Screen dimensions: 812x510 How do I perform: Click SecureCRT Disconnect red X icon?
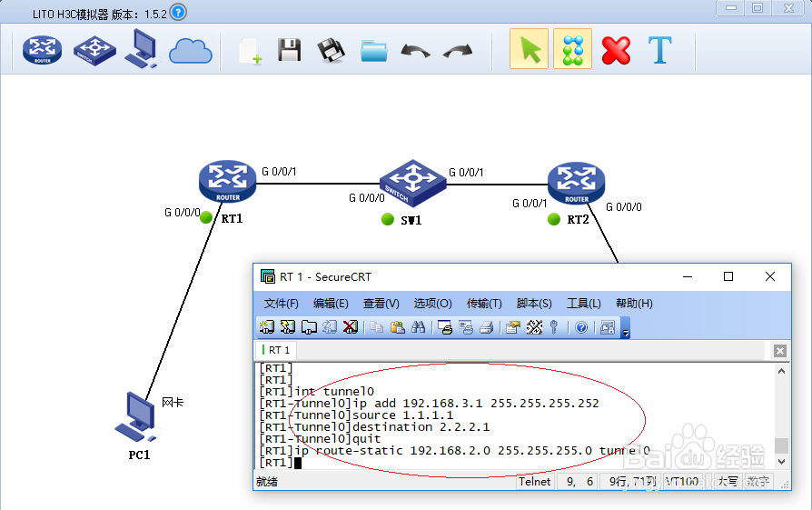coord(351,327)
